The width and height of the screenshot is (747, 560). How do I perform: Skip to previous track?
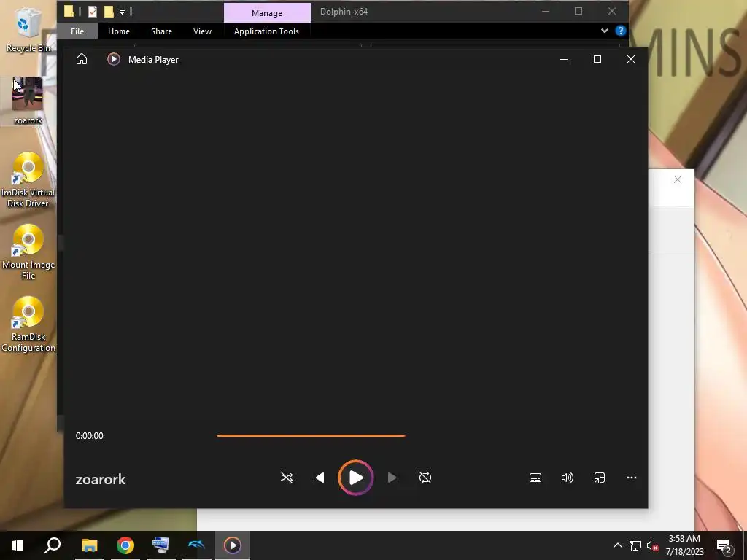tap(319, 478)
